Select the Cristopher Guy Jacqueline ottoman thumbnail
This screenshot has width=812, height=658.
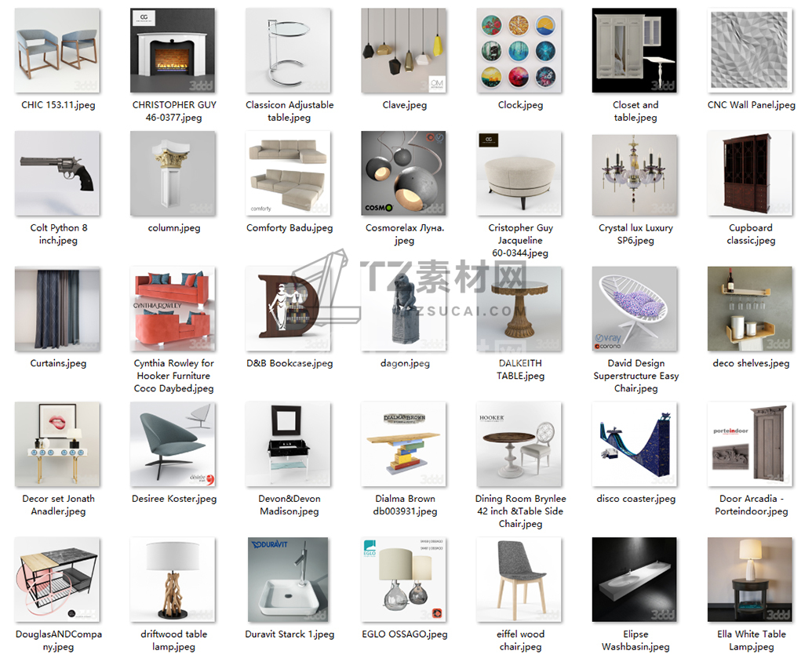click(519, 173)
